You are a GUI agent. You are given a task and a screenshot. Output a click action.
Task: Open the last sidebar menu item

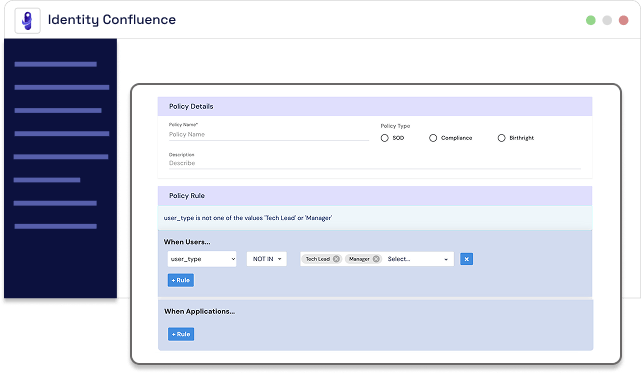56,227
